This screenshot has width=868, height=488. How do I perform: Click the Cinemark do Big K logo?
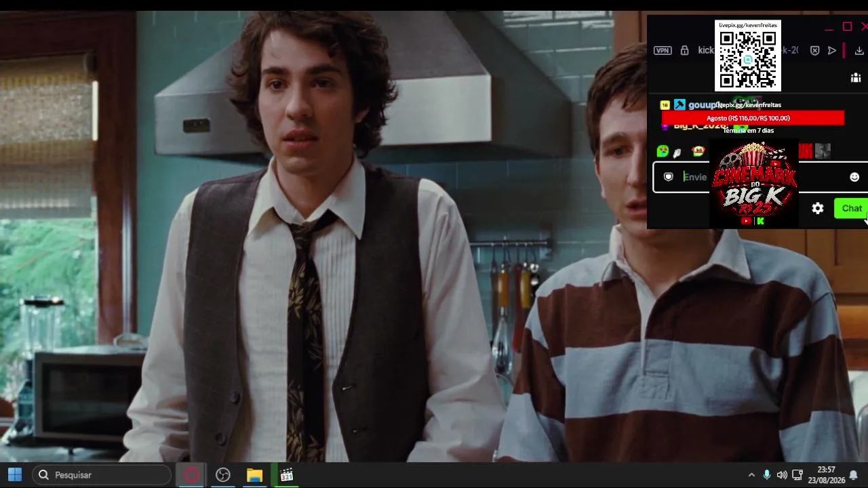click(753, 184)
